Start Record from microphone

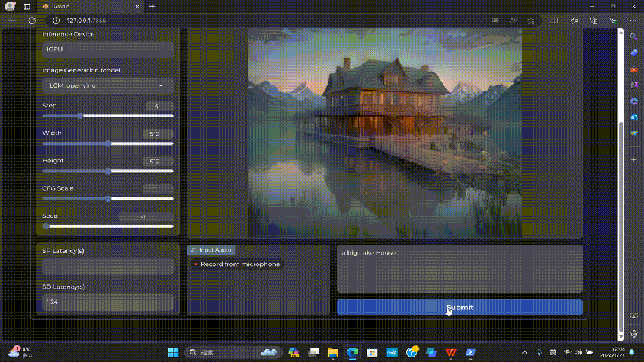[236, 264]
